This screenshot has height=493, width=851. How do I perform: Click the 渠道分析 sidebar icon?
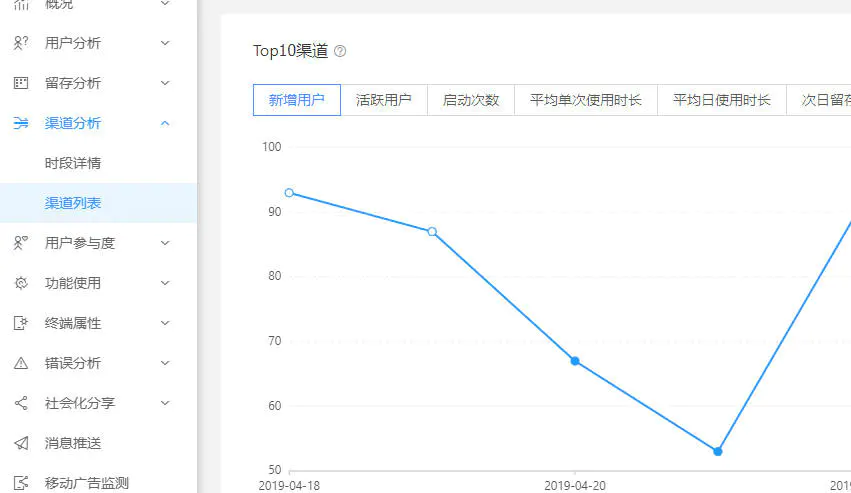coord(21,123)
